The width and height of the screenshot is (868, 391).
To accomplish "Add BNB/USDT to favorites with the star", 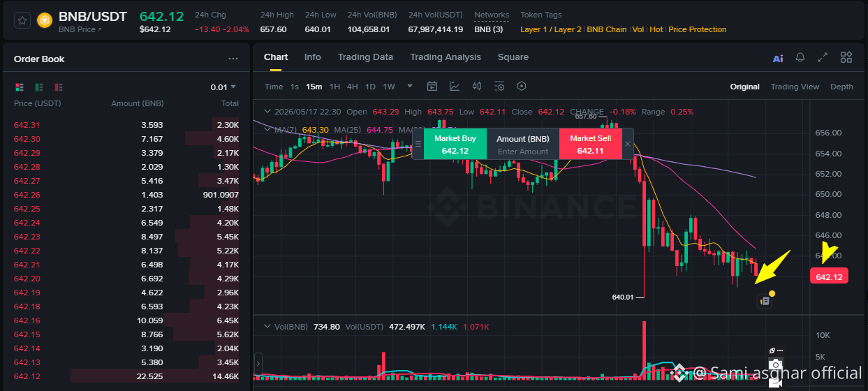I will tap(23, 20).
